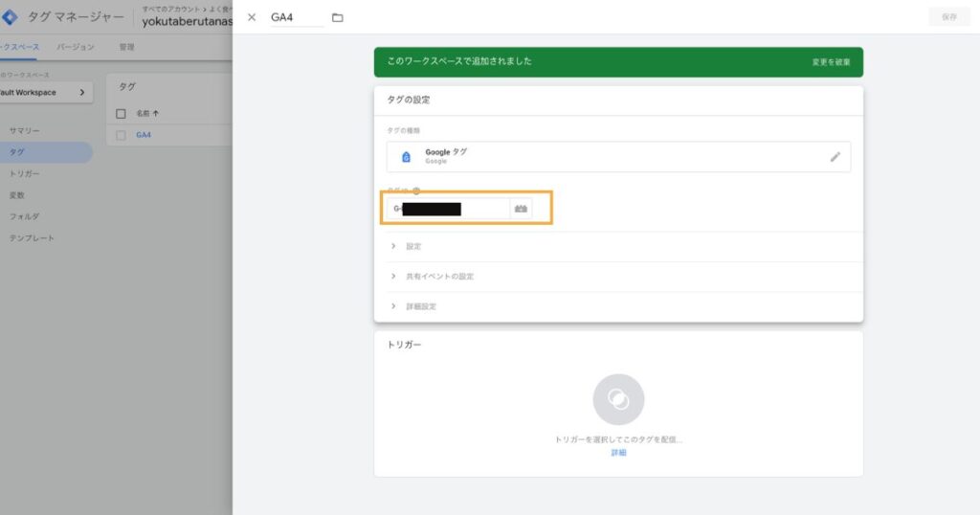Open 変数 in the sidebar
The width and height of the screenshot is (980, 515).
click(x=17, y=195)
